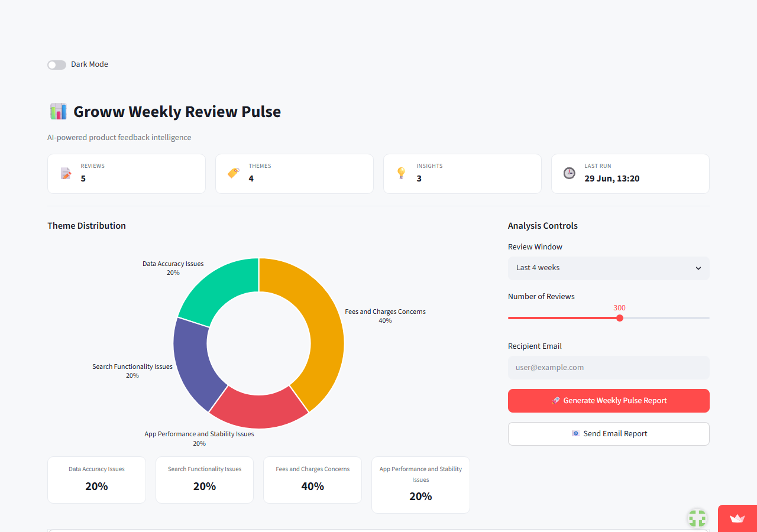This screenshot has width=757, height=532.
Task: Click the chevron in the Last 4 weeks box
Action: (698, 268)
